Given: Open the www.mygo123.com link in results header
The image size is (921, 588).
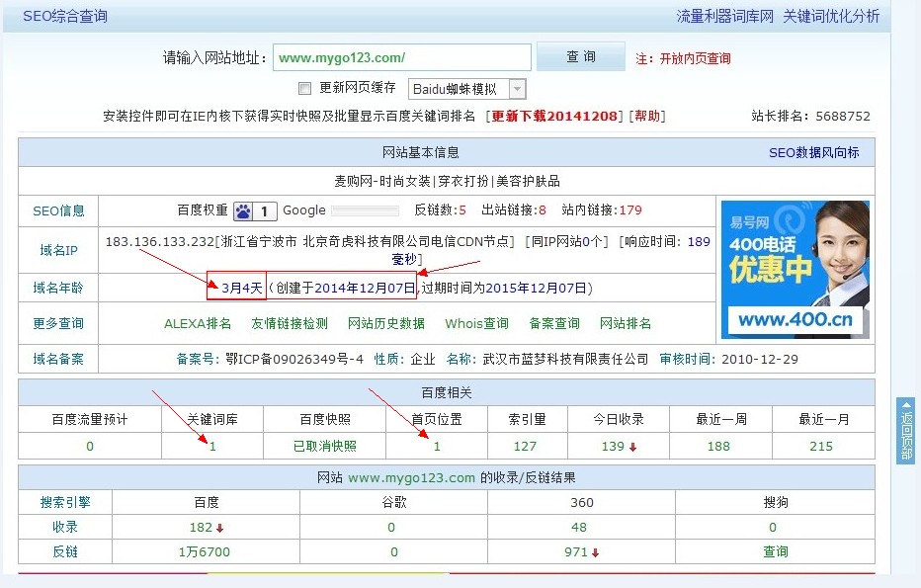Looking at the screenshot, I should tap(412, 477).
